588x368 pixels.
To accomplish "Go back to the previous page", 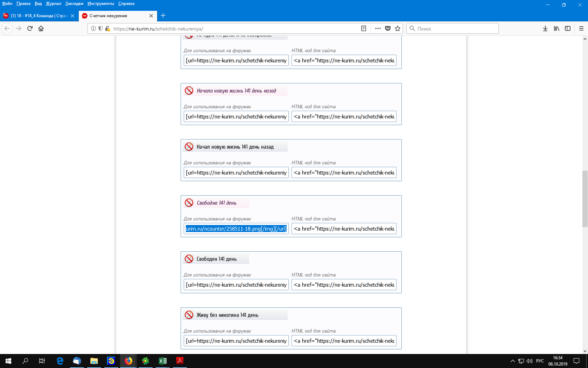I will tap(7, 28).
